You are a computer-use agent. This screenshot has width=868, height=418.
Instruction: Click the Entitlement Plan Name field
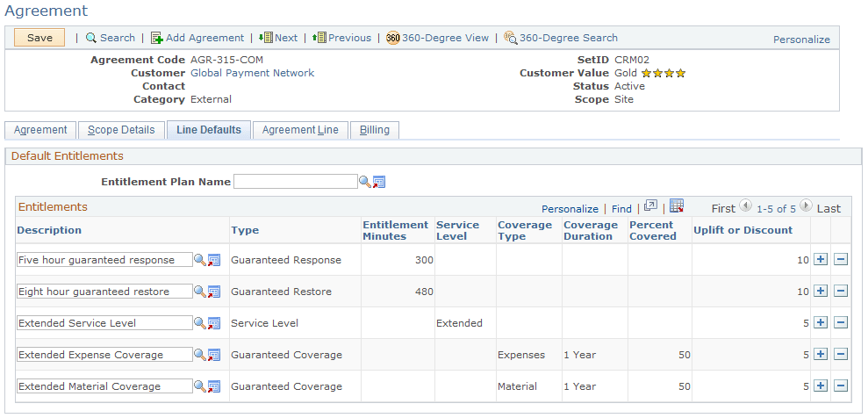pyautogui.click(x=296, y=182)
